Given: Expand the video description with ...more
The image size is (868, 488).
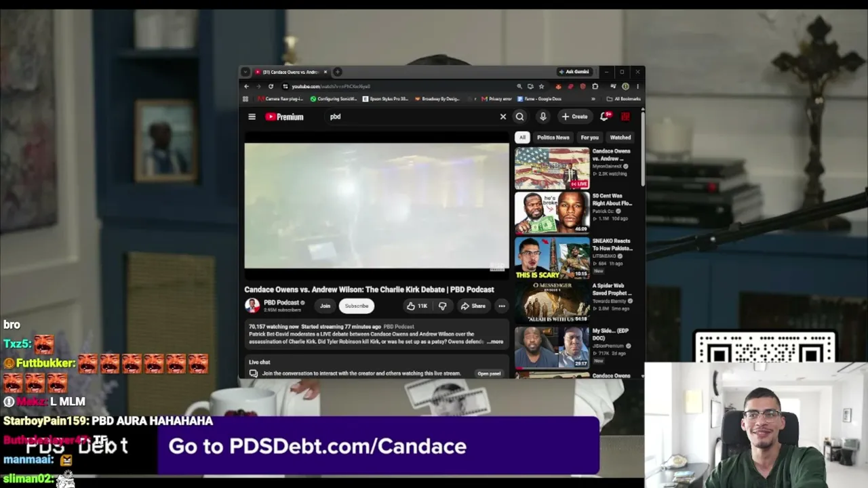Looking at the screenshot, I should point(496,342).
